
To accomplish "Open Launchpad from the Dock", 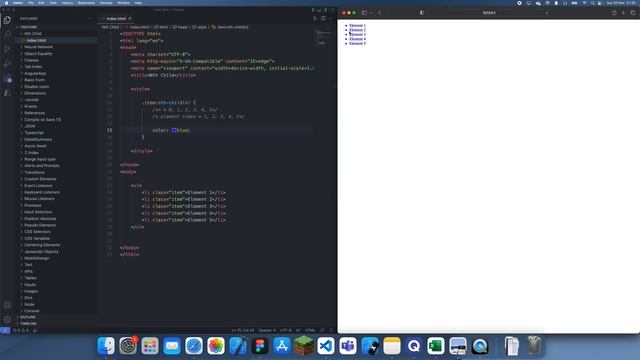I will point(150,346).
